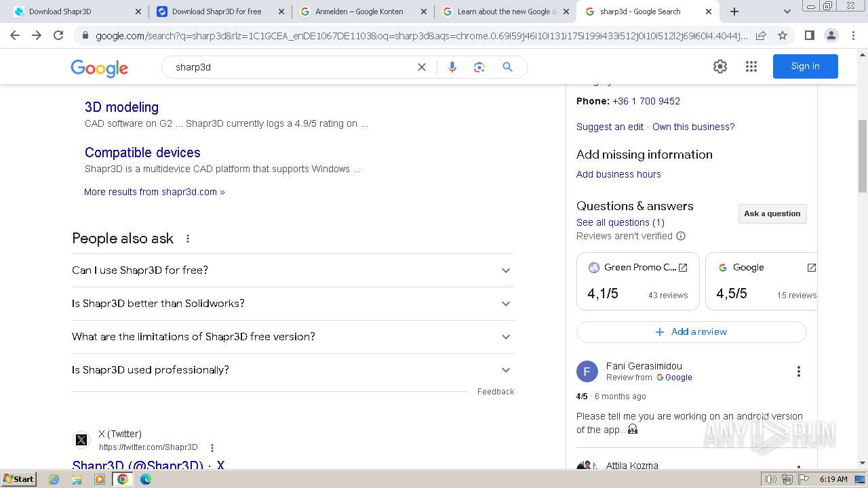This screenshot has width=868, height=488.
Task: Open the Windows Start menu
Action: pos(19,479)
